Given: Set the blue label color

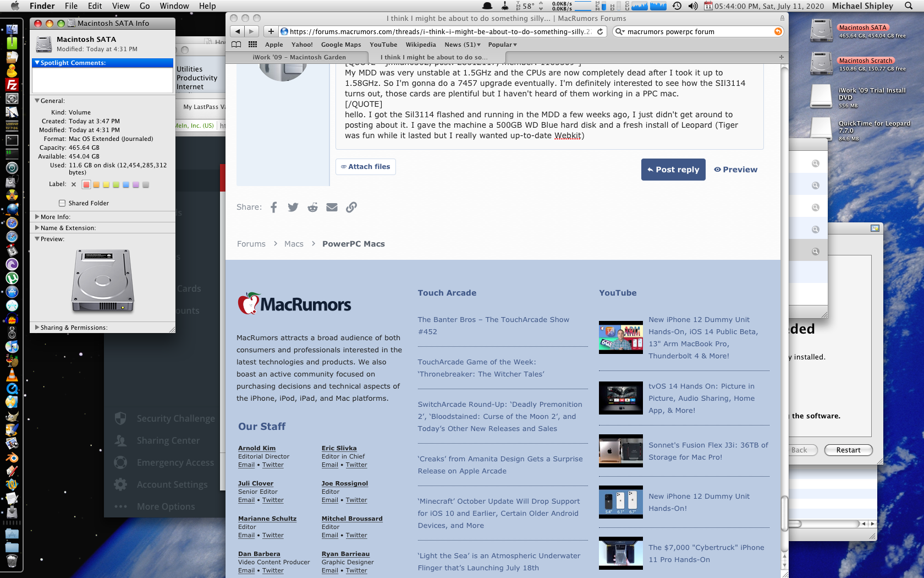Looking at the screenshot, I should click(x=126, y=184).
